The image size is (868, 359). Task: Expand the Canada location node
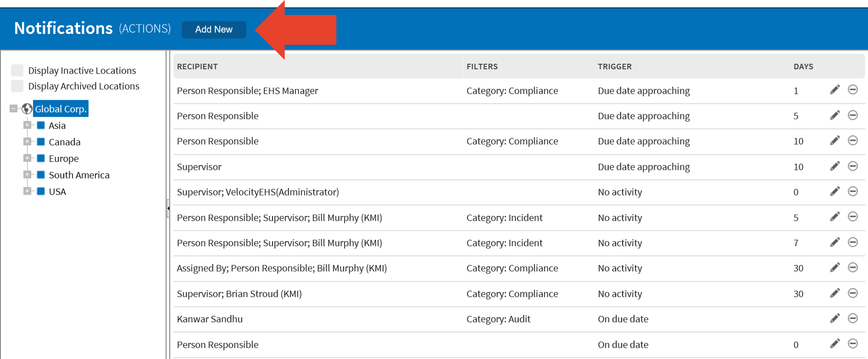pyautogui.click(x=27, y=142)
